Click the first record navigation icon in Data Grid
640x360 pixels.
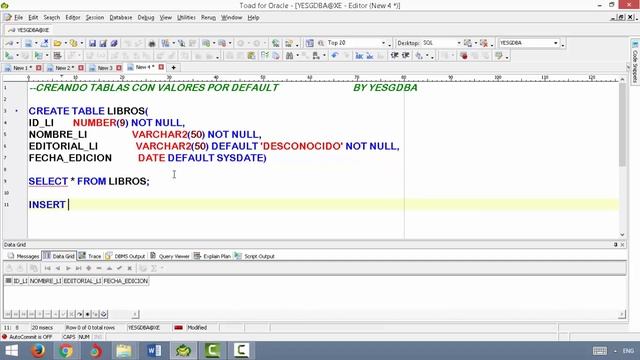(x=47, y=268)
